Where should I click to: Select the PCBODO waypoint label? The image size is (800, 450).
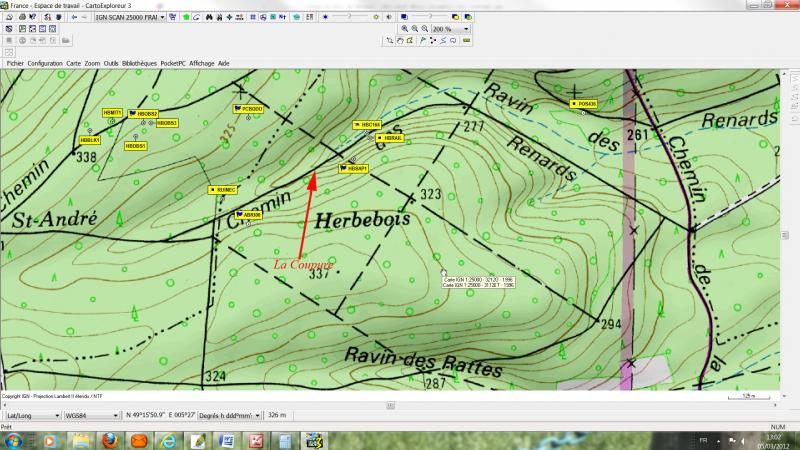point(248,109)
